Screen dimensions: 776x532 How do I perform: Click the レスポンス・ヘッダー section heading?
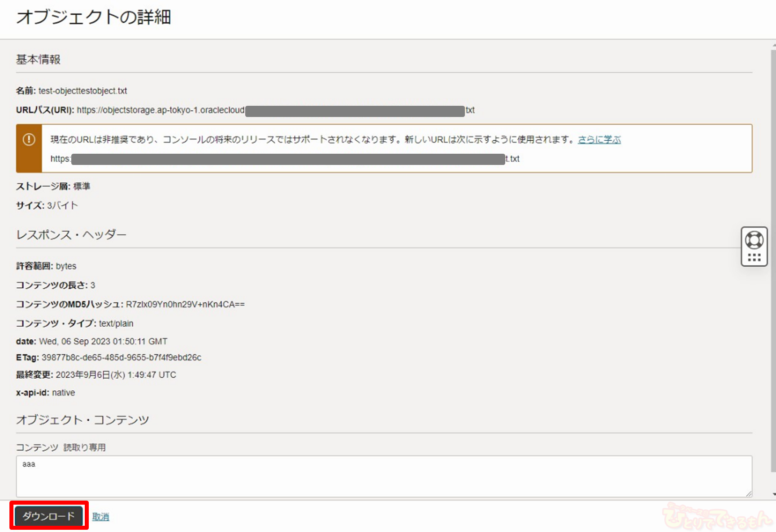pos(71,235)
